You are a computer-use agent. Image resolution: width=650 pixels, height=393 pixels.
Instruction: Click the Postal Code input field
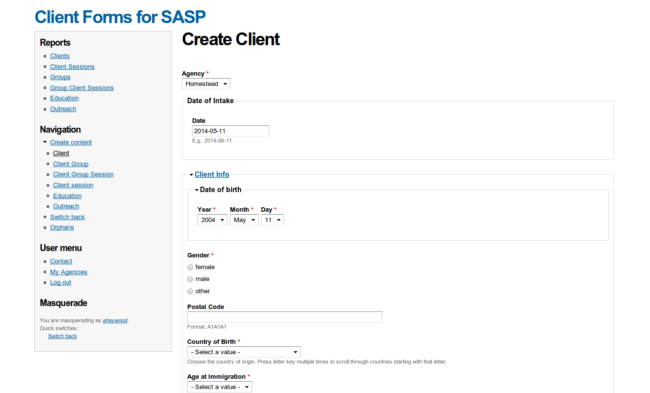tap(284, 317)
